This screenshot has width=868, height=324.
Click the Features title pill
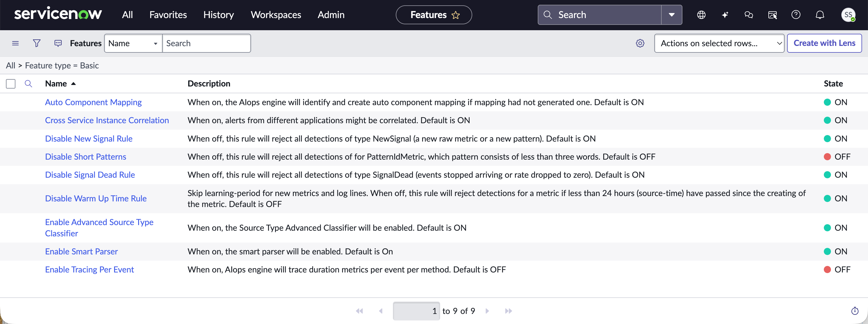click(434, 15)
